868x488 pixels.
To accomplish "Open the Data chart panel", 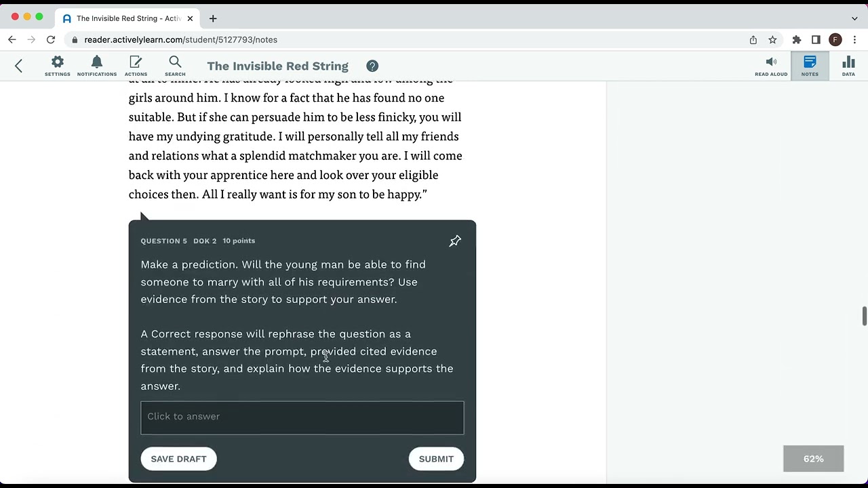I will click(848, 66).
